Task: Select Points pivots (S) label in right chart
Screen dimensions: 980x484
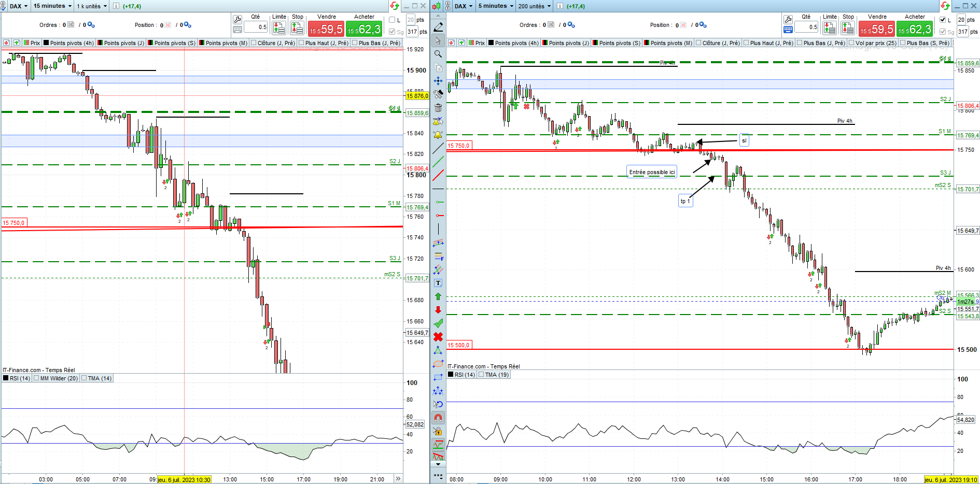Action: click(620, 43)
